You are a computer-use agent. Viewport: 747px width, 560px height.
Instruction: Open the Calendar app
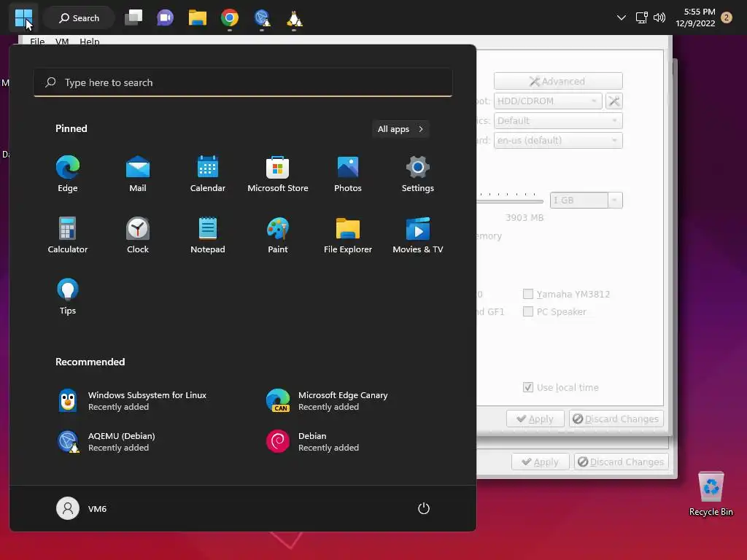click(x=208, y=174)
